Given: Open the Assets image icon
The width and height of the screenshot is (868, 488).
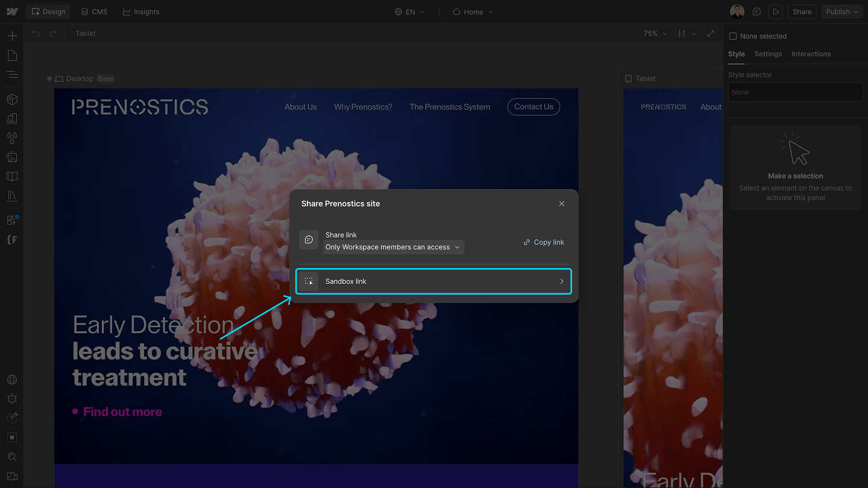Looking at the screenshot, I should [x=12, y=157].
